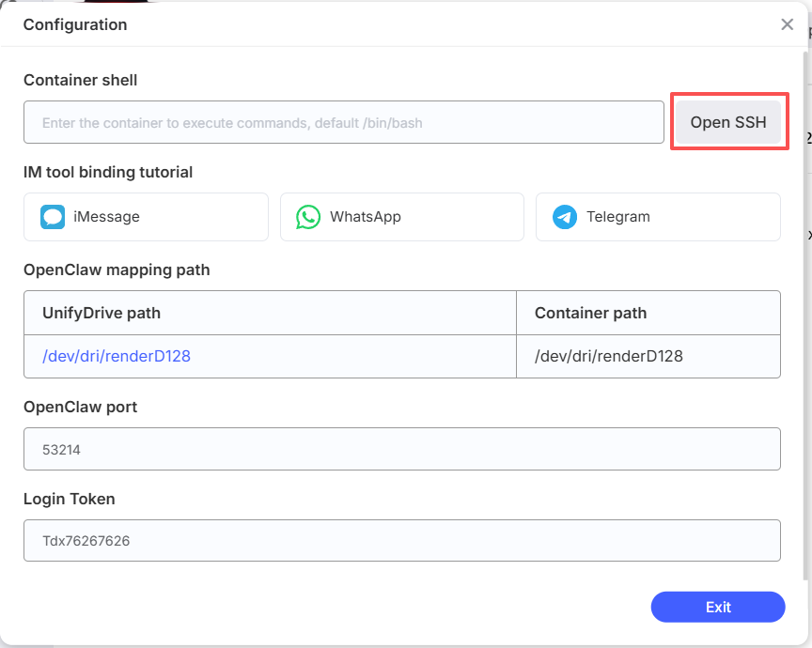Click the Container path value cell
The height and width of the screenshot is (648, 812).
pos(609,356)
